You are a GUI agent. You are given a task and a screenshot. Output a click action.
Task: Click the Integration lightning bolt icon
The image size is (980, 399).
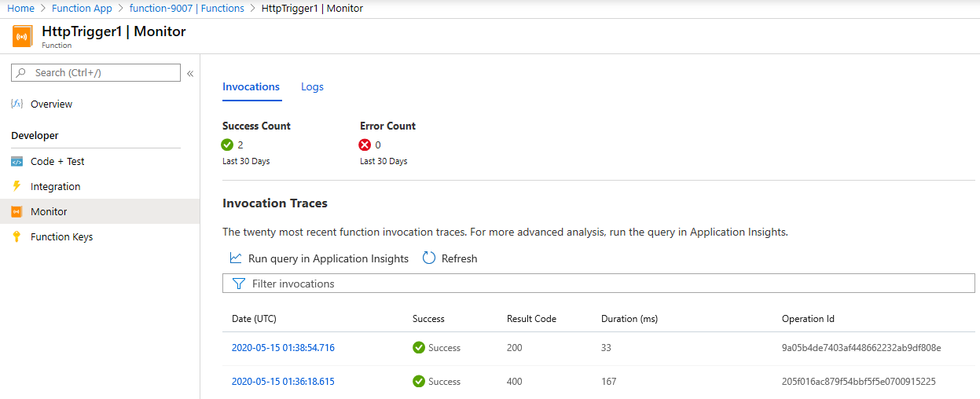(17, 186)
